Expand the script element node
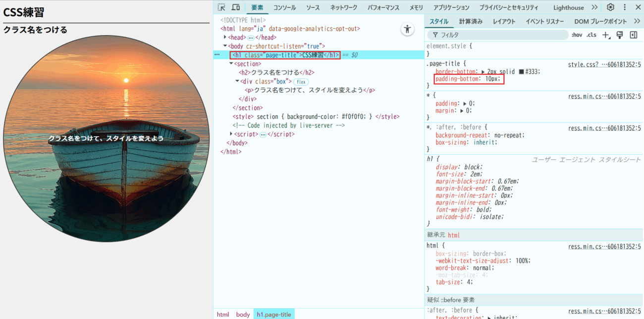Screen dimensions: 644x319 click(x=231, y=134)
